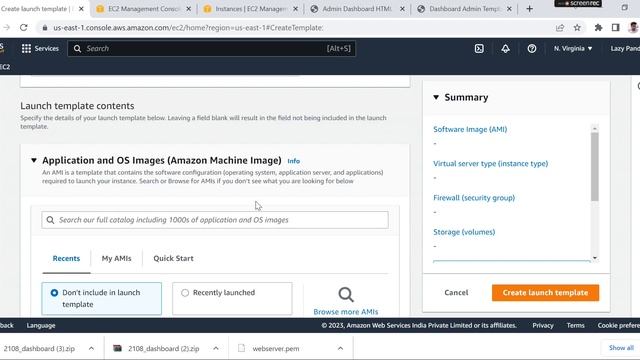Open the Privacy footer link
This screenshot has height=360, width=640.
(542, 325)
